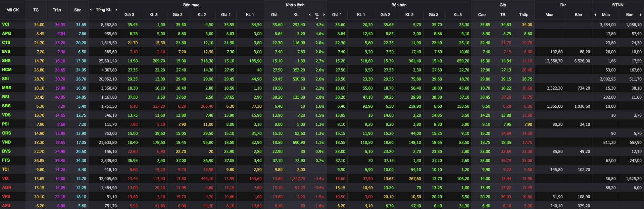Viewport: 644px width, 209px height.
Task: Click EVS average price 7.13
Action: point(507,52)
